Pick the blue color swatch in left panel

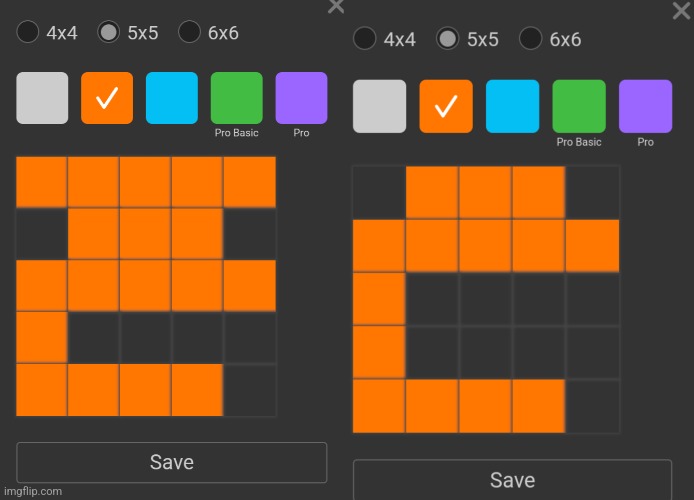point(172,98)
